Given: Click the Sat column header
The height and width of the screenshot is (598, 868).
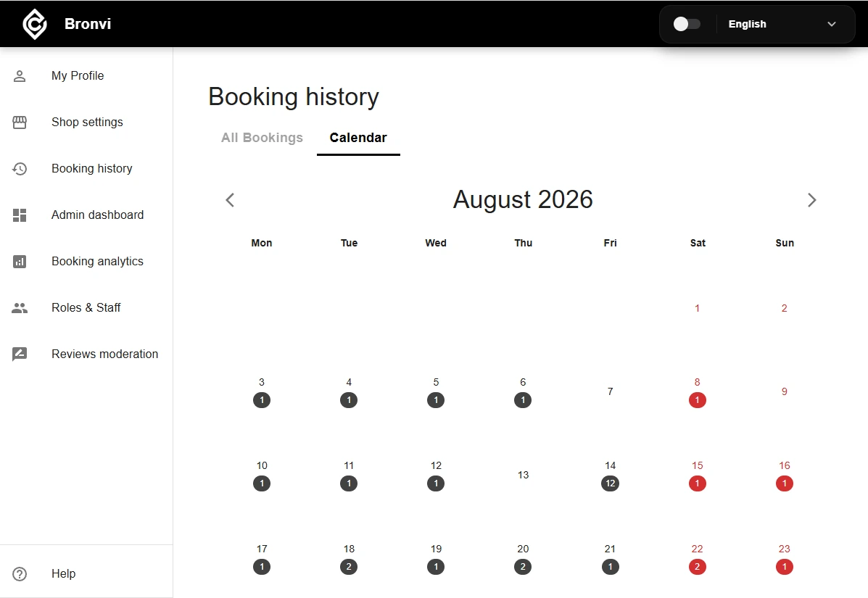Looking at the screenshot, I should (698, 243).
